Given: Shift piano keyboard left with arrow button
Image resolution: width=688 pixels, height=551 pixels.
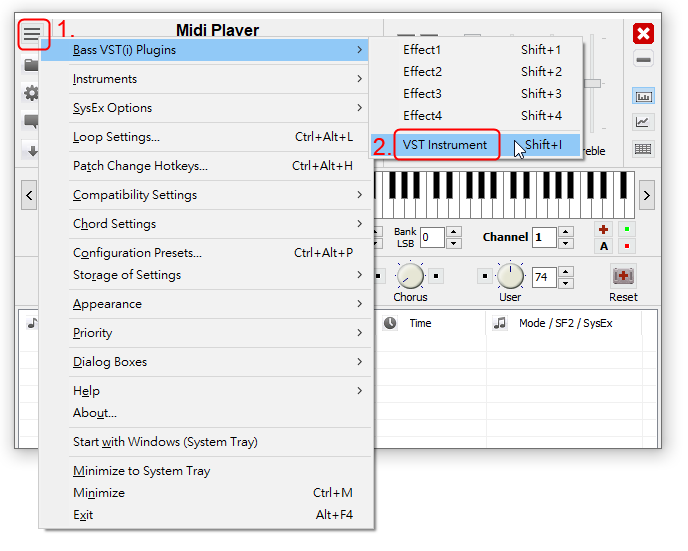Looking at the screenshot, I should click(x=29, y=195).
